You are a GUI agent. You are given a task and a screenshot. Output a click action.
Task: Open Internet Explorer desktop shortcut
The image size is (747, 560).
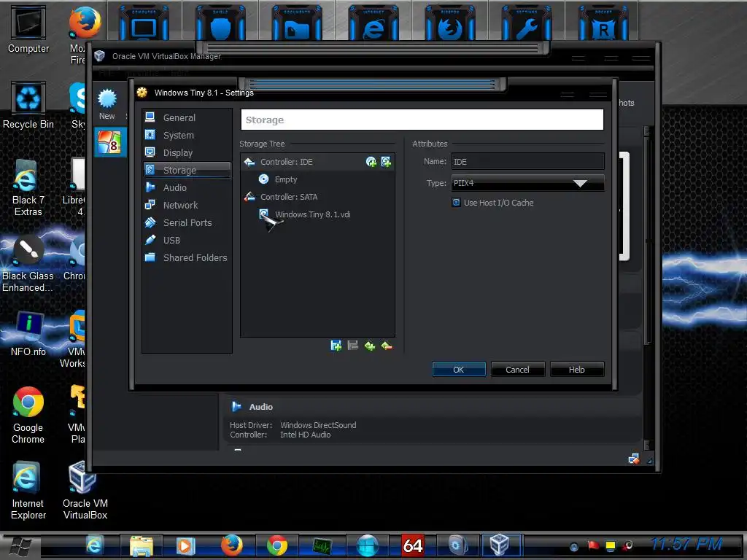click(28, 491)
